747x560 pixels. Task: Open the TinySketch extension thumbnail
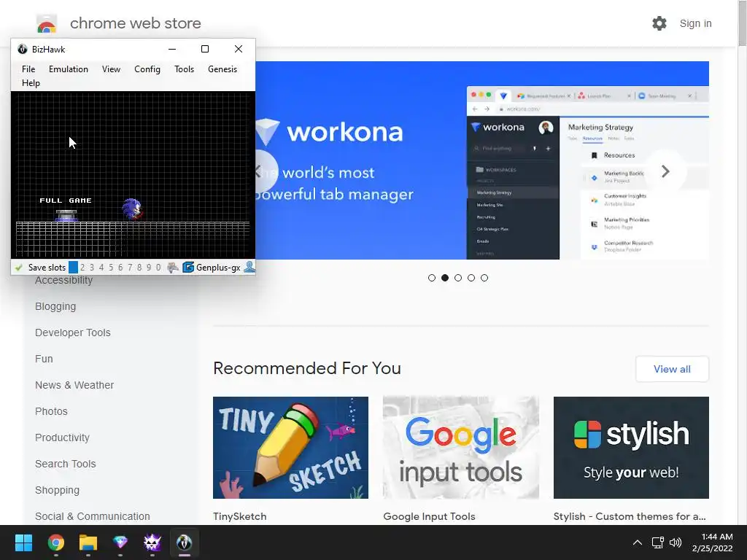pyautogui.click(x=290, y=448)
